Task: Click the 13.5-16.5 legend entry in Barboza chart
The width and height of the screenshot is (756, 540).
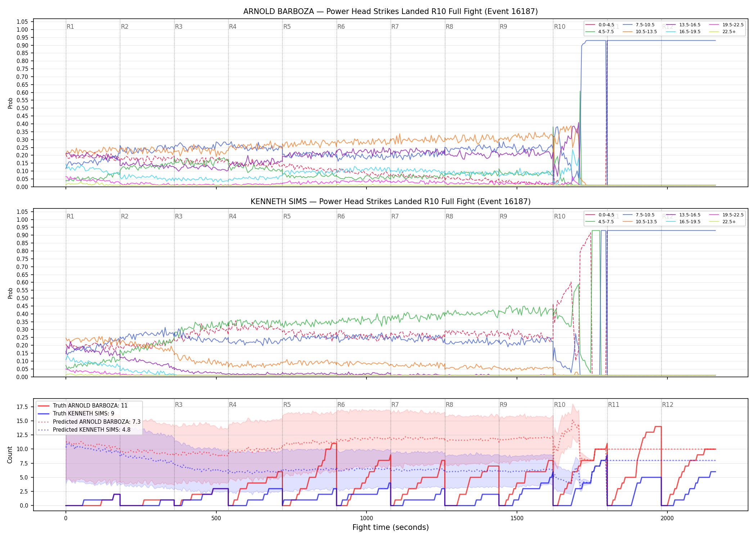Action: click(683, 25)
